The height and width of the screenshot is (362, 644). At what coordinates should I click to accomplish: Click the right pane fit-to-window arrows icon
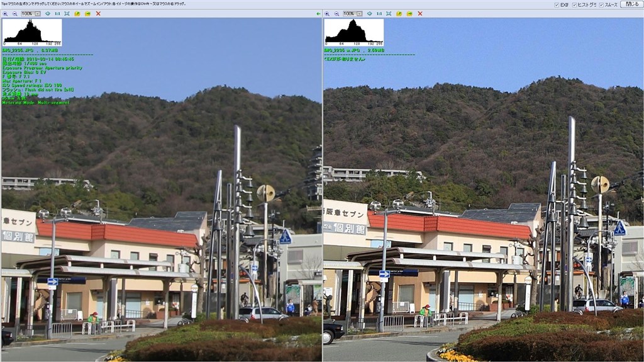coord(369,14)
